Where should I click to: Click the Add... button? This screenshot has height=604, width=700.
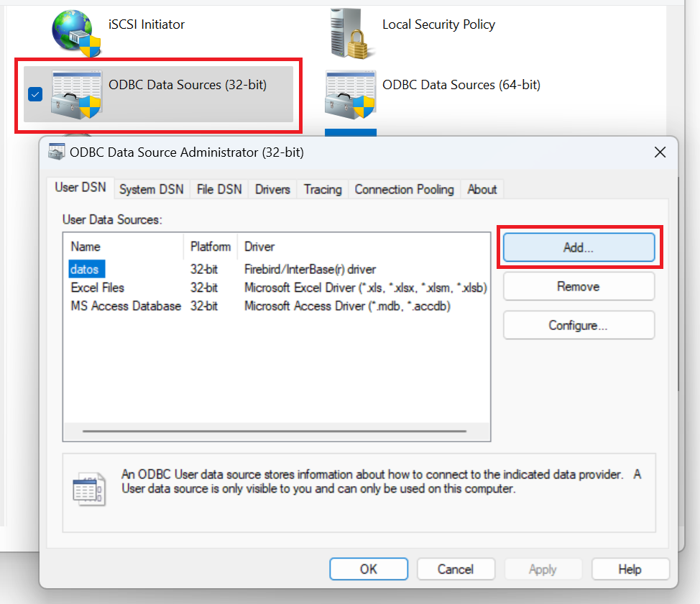[x=579, y=247]
